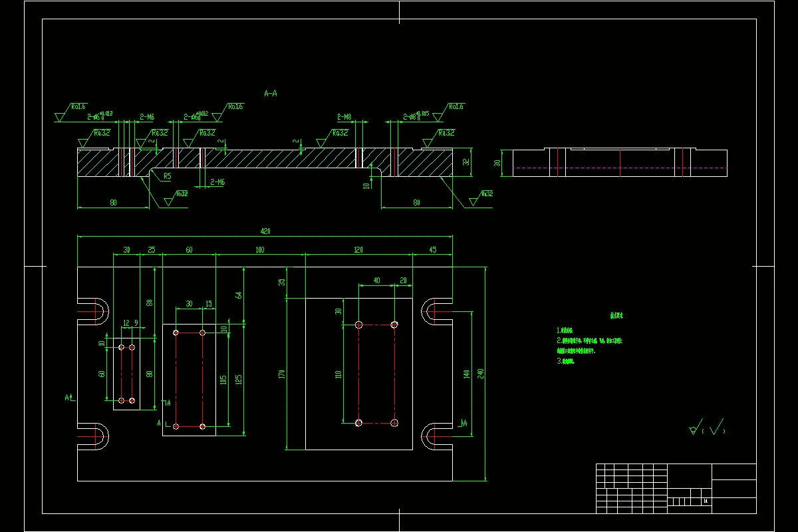The height and width of the screenshot is (532, 798).
Task: Select the vertical 110 hole spacing dimension
Action: [338, 374]
